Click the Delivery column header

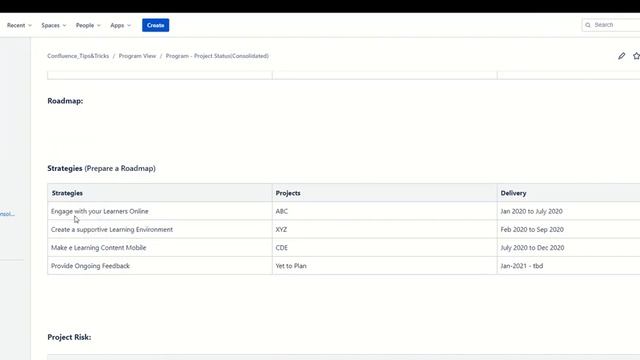tap(569, 193)
